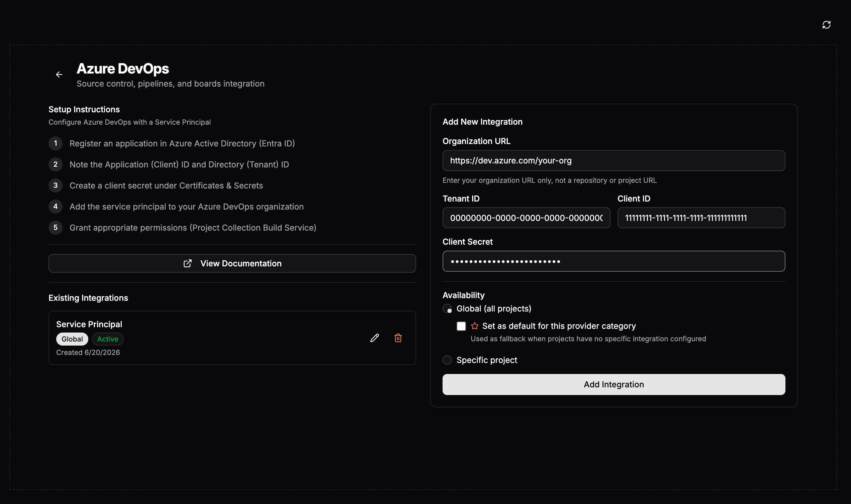This screenshot has width=851, height=504.
Task: Click the orange star icon beside default option
Action: pyautogui.click(x=475, y=326)
